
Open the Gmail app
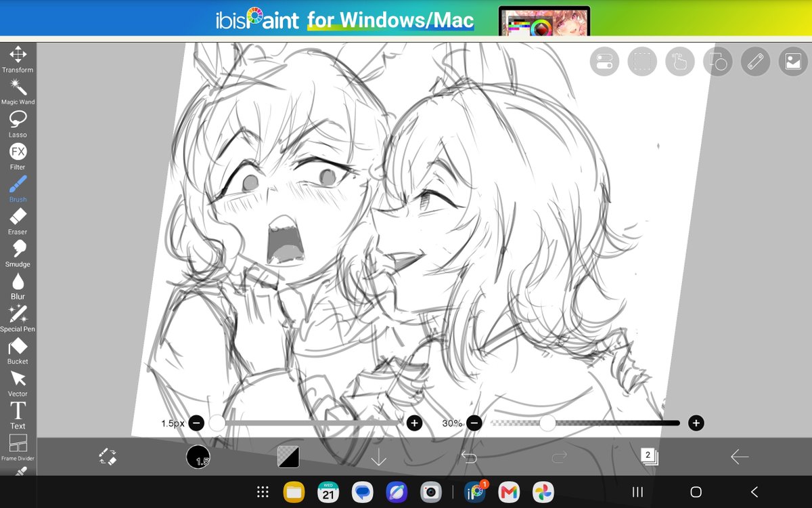(508, 492)
